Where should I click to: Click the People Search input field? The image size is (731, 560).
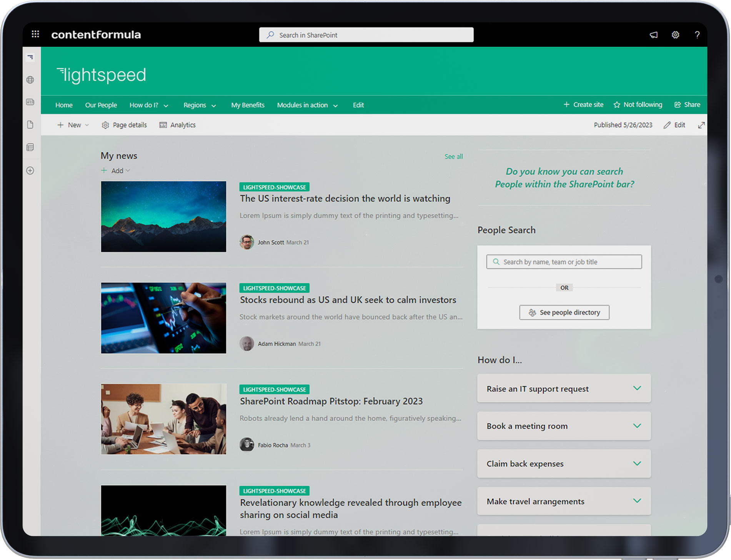coord(564,262)
